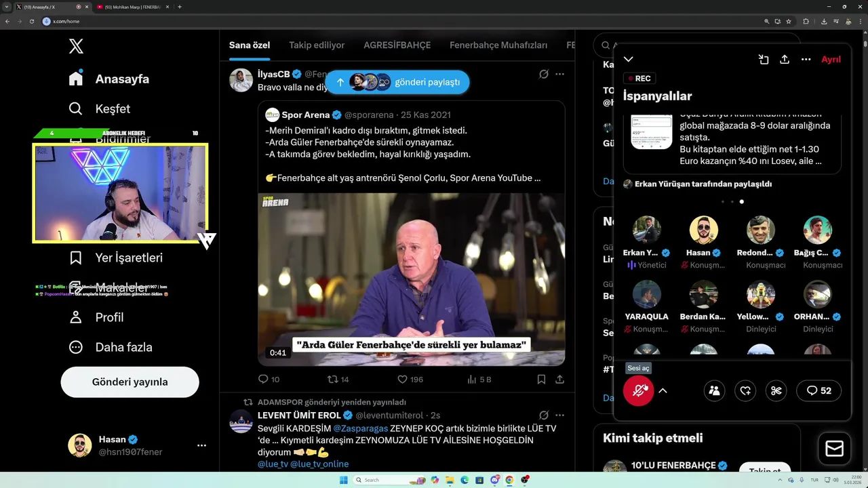Click the X logo in sidebar
868x488 pixels.
pyautogui.click(x=76, y=46)
